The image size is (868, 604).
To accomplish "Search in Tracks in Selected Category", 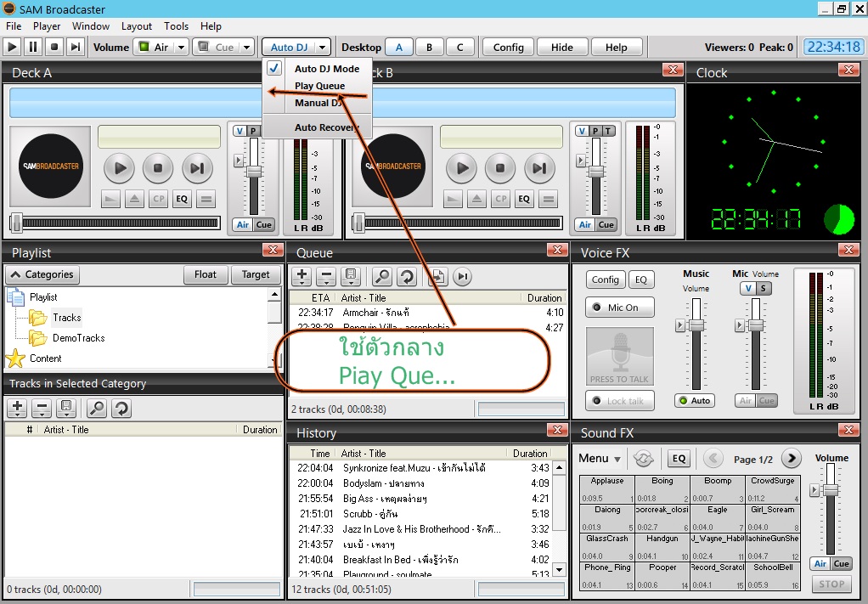I will pyautogui.click(x=97, y=408).
